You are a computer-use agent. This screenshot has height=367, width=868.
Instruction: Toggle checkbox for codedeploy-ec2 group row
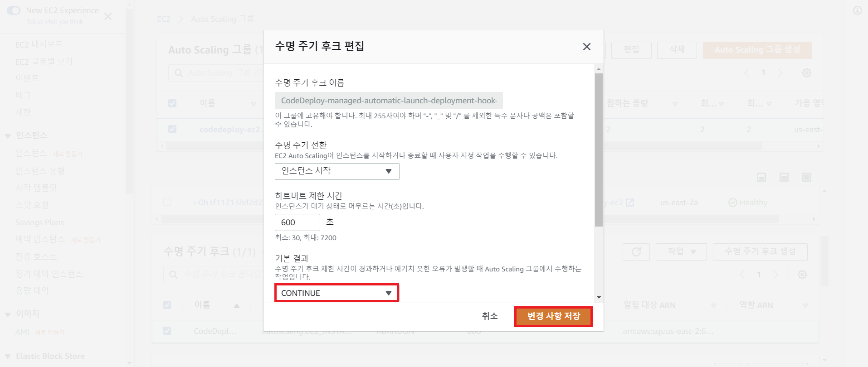pos(172,129)
